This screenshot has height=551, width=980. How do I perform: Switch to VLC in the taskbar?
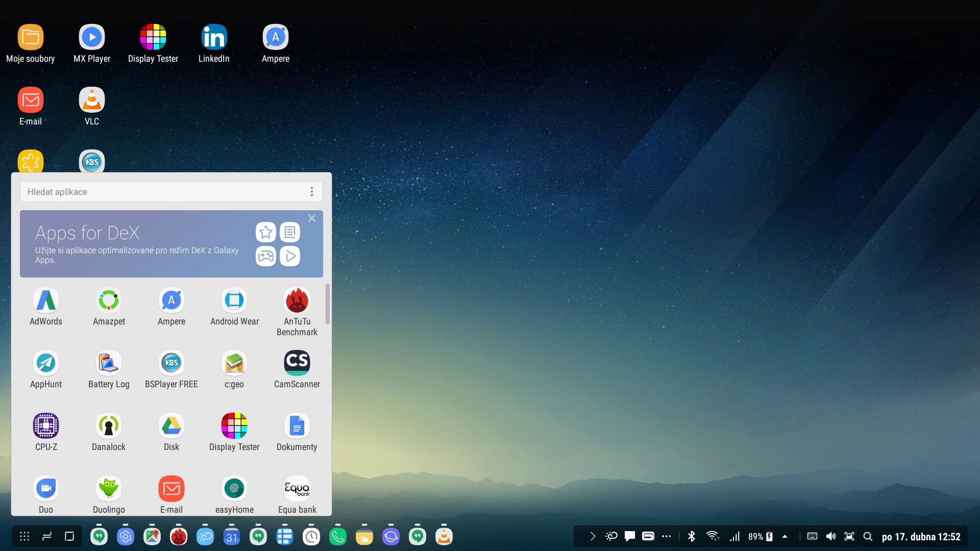coord(444,536)
